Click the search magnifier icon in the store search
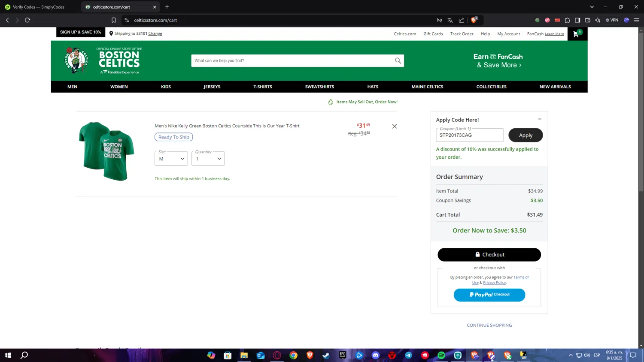 pos(398,60)
